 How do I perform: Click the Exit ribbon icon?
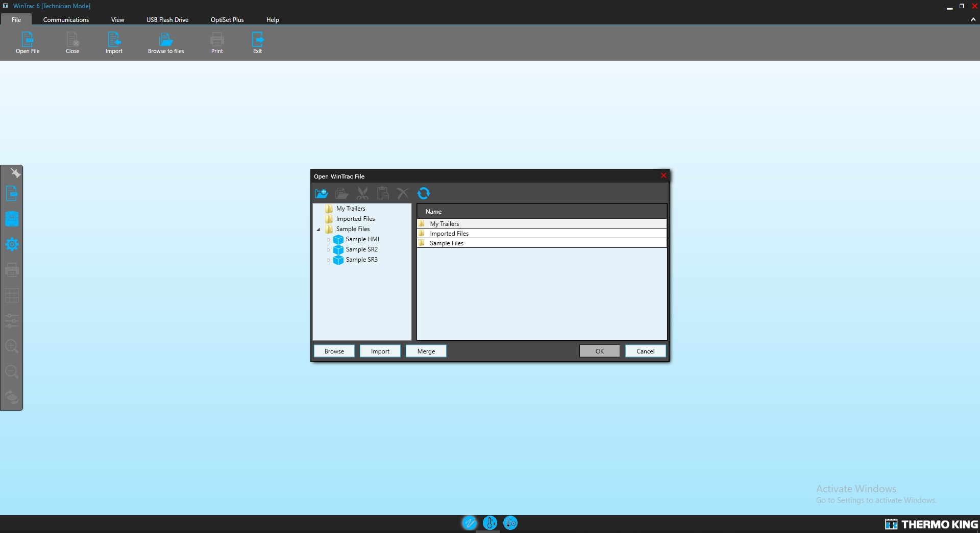pyautogui.click(x=258, y=43)
